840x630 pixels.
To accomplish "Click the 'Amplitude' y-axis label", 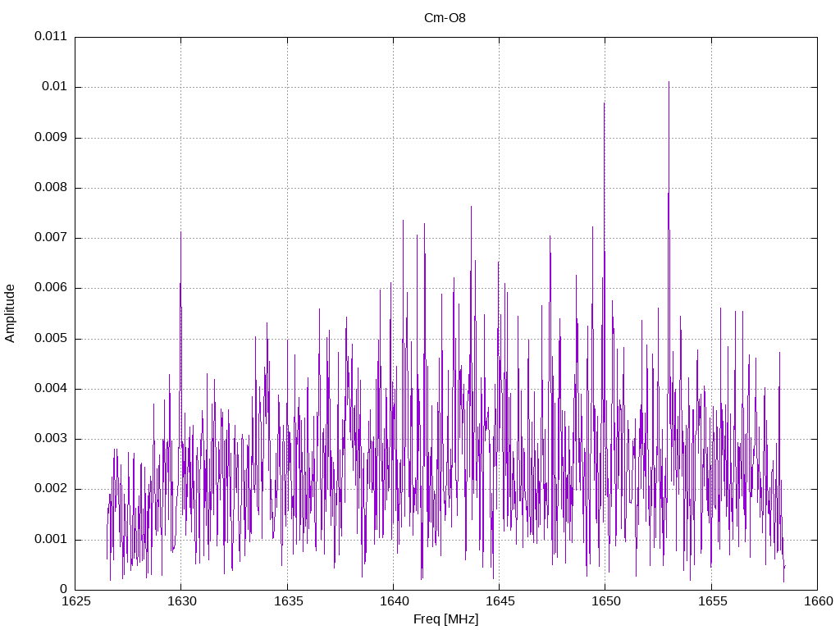I will point(10,313).
